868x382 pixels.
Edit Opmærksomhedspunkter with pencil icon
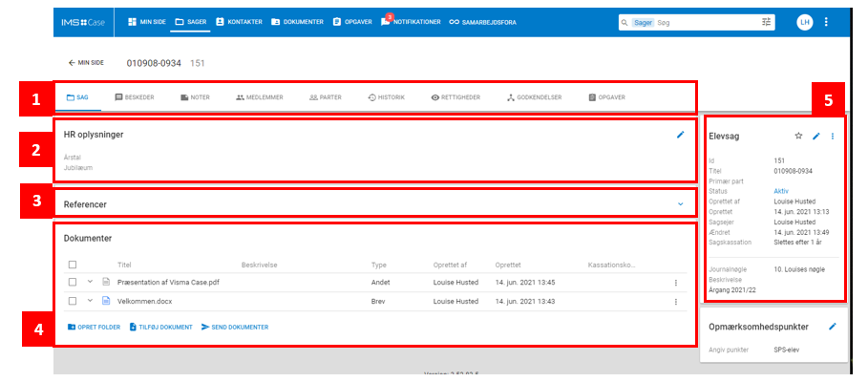(x=833, y=327)
